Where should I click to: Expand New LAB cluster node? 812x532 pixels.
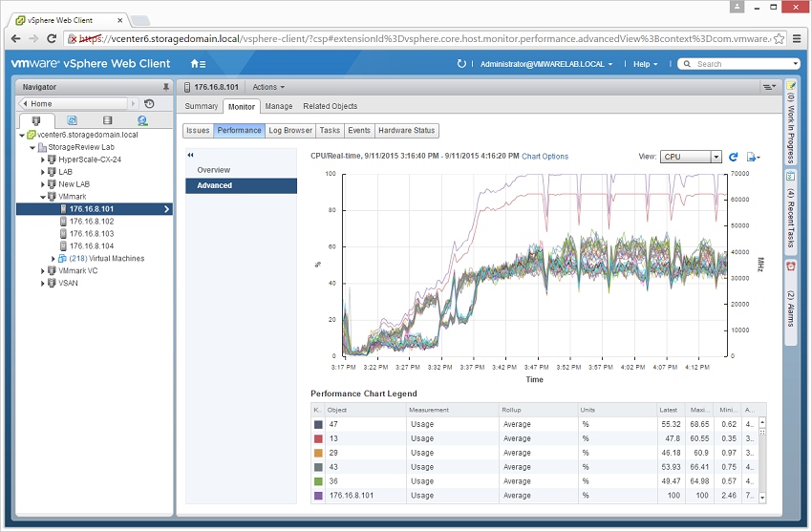(x=43, y=184)
